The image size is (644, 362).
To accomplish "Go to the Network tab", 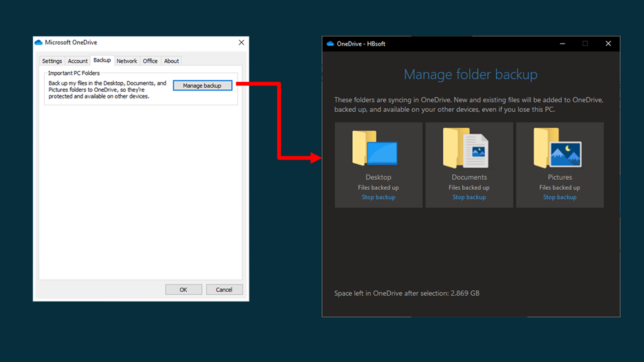I will coord(126,61).
